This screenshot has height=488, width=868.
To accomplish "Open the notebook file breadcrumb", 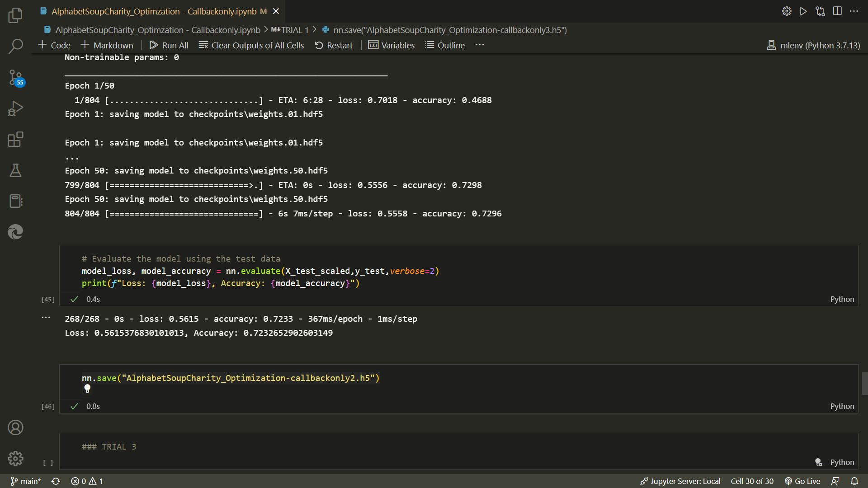I will tap(152, 30).
